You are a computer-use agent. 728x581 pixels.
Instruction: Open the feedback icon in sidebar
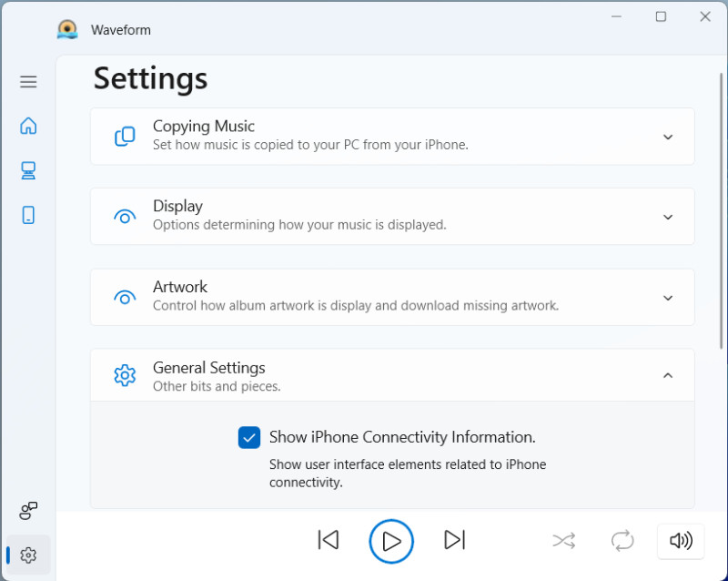tap(28, 510)
